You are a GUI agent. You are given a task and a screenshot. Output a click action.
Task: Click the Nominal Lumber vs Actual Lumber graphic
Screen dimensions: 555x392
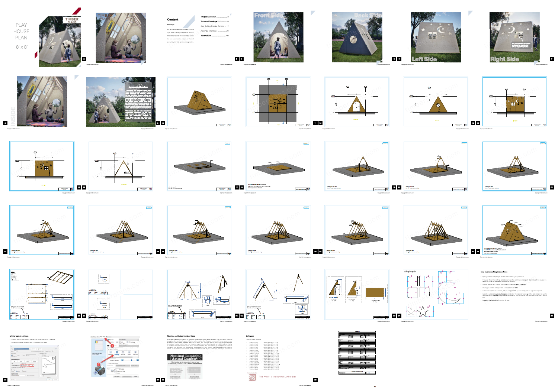point(185,357)
